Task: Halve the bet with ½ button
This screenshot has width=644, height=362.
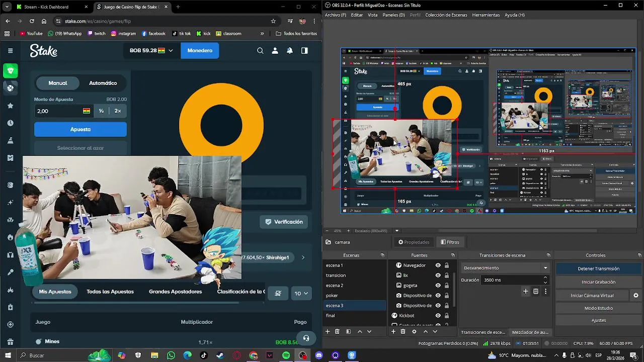Action: pos(101,111)
